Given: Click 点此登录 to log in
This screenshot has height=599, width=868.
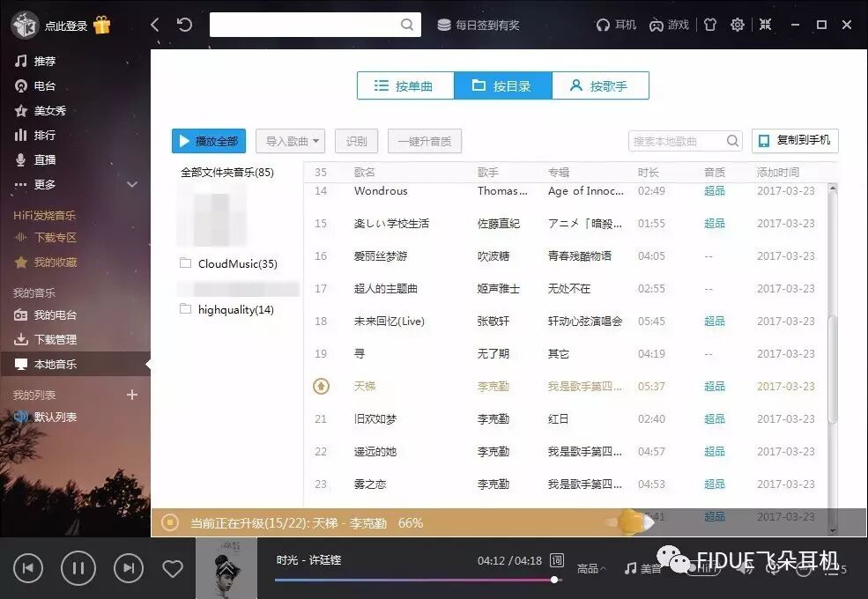Looking at the screenshot, I should [x=66, y=26].
